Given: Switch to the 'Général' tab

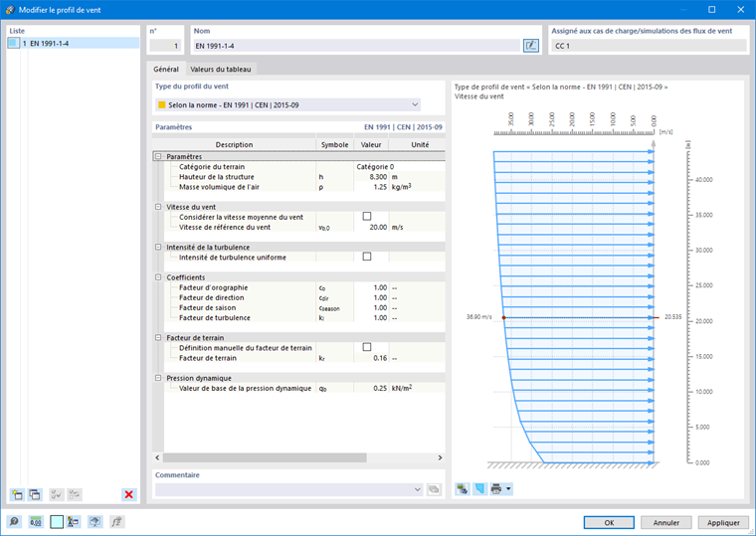Looking at the screenshot, I should pos(166,69).
